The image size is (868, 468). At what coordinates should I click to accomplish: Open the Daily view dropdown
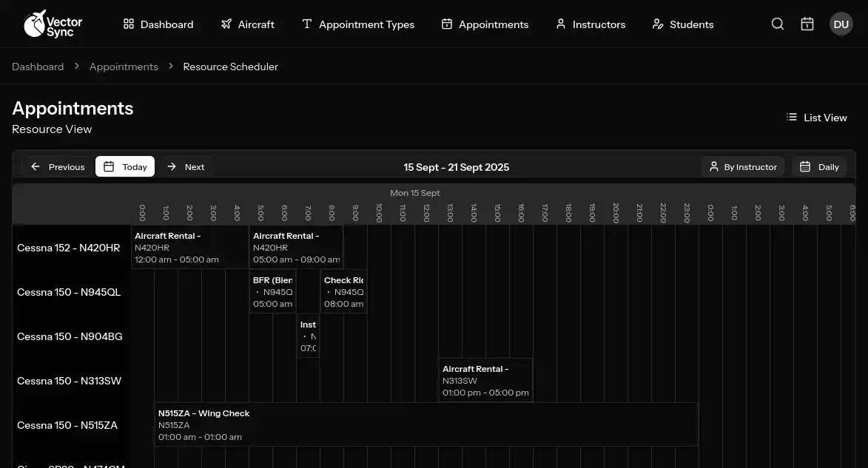pyautogui.click(x=819, y=167)
